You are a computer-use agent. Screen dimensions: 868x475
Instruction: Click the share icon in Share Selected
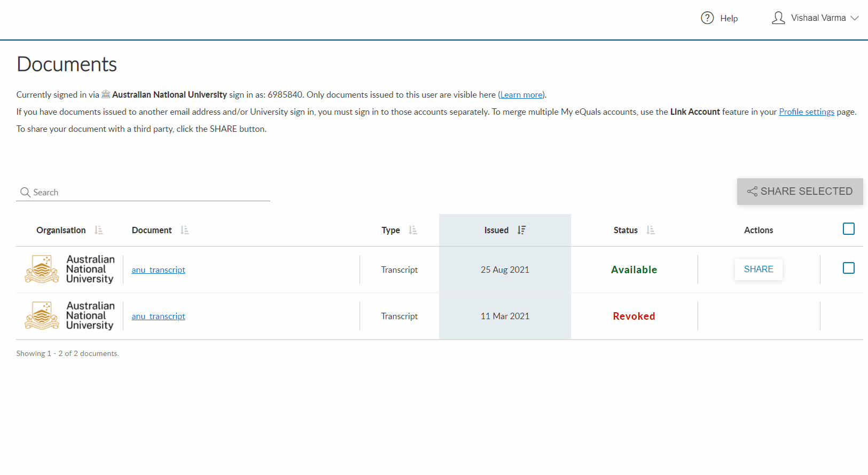(x=752, y=192)
